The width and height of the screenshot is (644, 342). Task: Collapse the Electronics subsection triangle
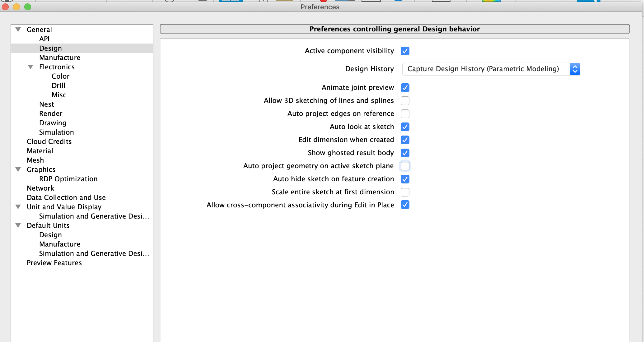[x=30, y=67]
